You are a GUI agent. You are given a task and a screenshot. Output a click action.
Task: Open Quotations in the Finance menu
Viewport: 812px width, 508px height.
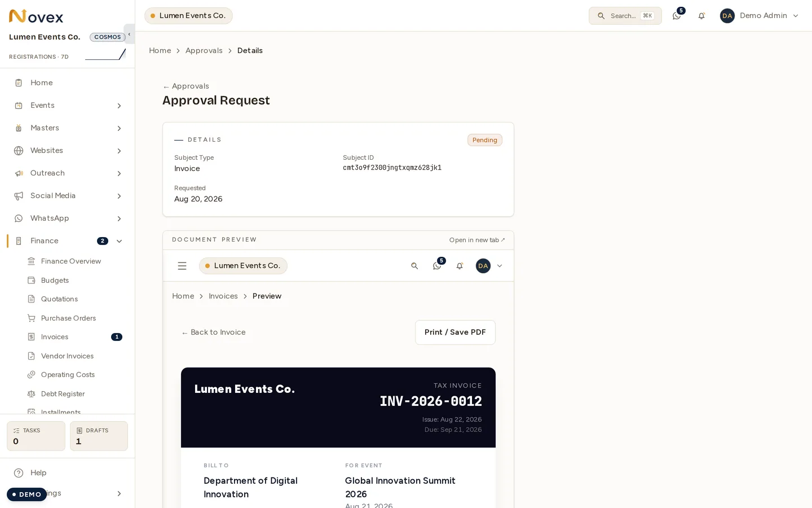click(x=59, y=299)
